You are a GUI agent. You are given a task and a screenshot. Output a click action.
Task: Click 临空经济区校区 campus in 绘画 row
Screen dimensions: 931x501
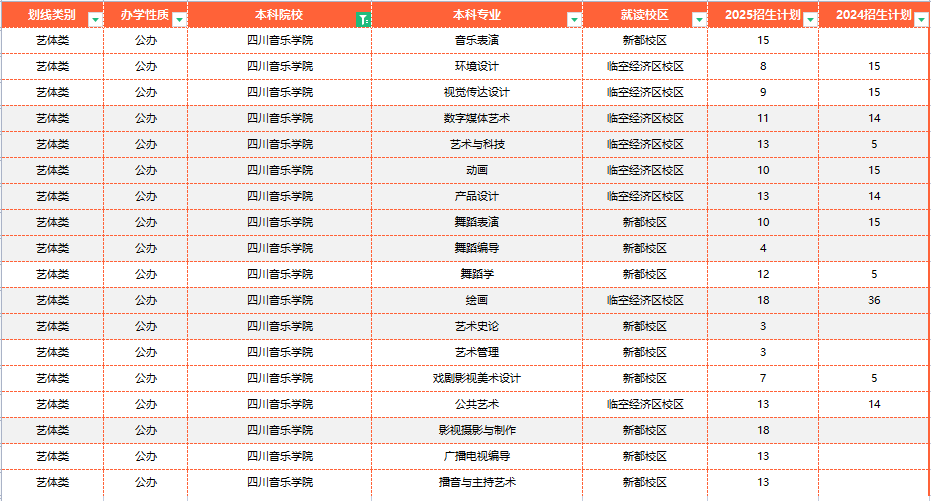tap(645, 300)
